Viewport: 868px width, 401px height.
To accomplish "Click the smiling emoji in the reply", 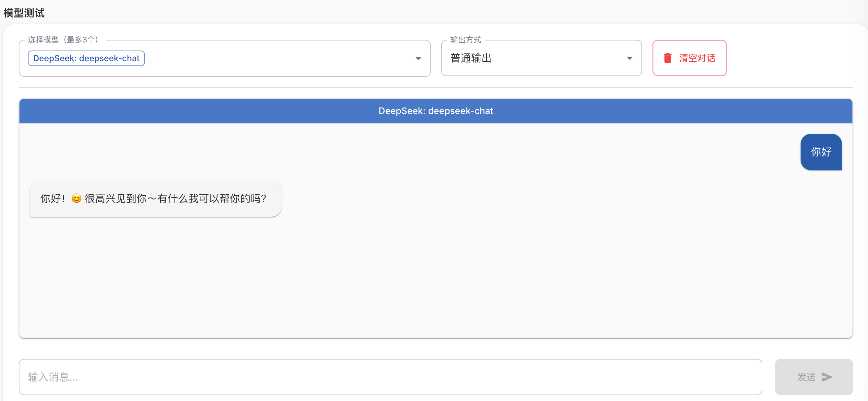I will tap(76, 198).
